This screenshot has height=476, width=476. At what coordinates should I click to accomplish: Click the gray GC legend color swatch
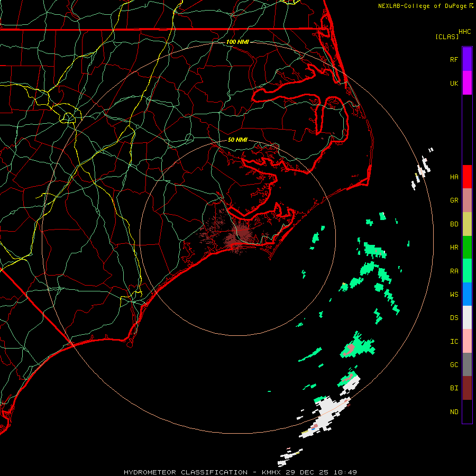(467, 364)
